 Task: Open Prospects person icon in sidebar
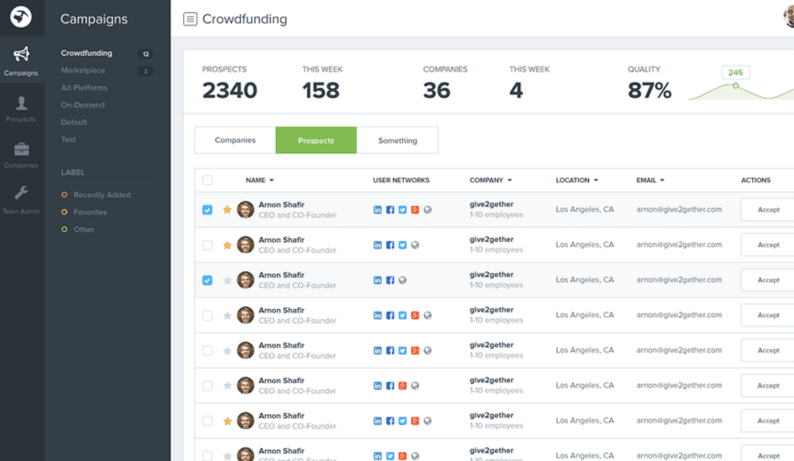(x=21, y=103)
